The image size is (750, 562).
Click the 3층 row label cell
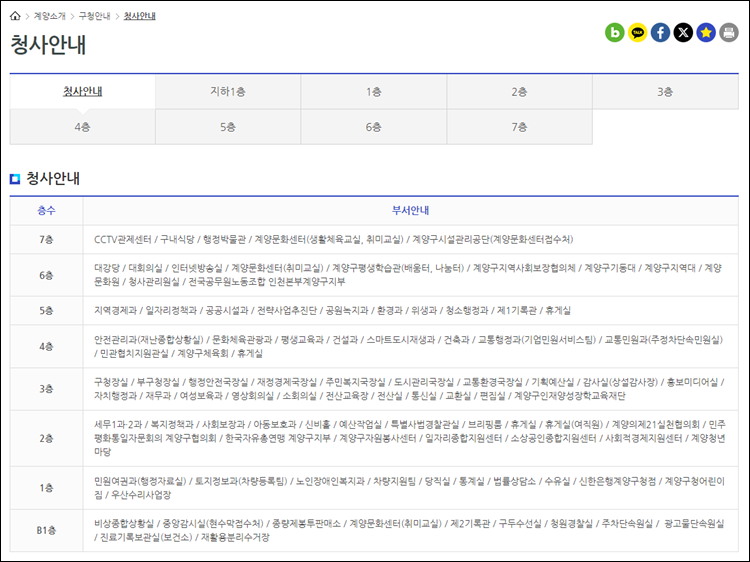pos(46,389)
